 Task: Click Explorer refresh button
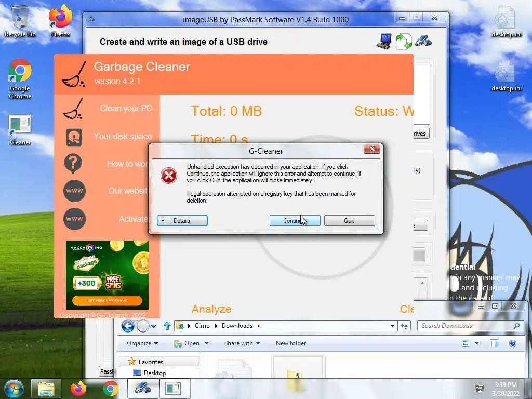pos(404,326)
